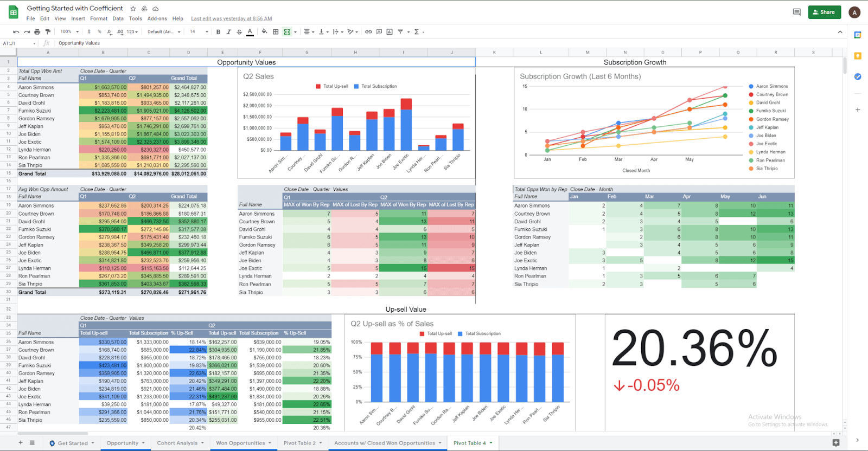Open the Insert menu
The width and height of the screenshot is (868, 451).
coord(78,18)
